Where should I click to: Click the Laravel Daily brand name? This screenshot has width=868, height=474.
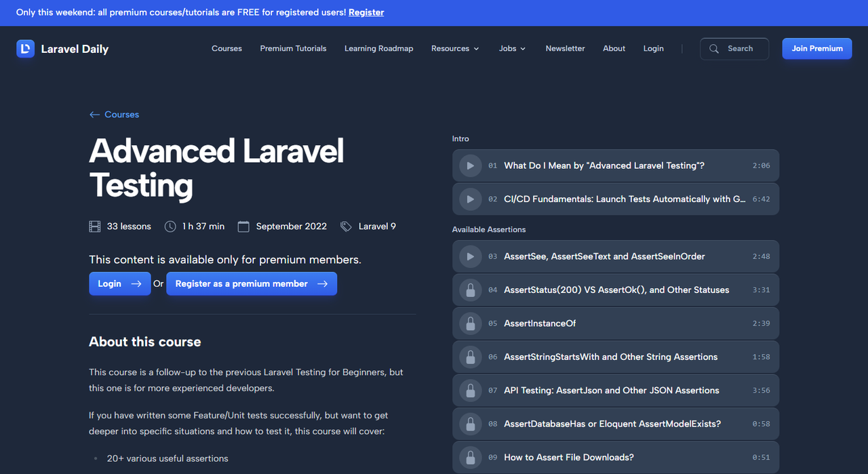tap(75, 49)
